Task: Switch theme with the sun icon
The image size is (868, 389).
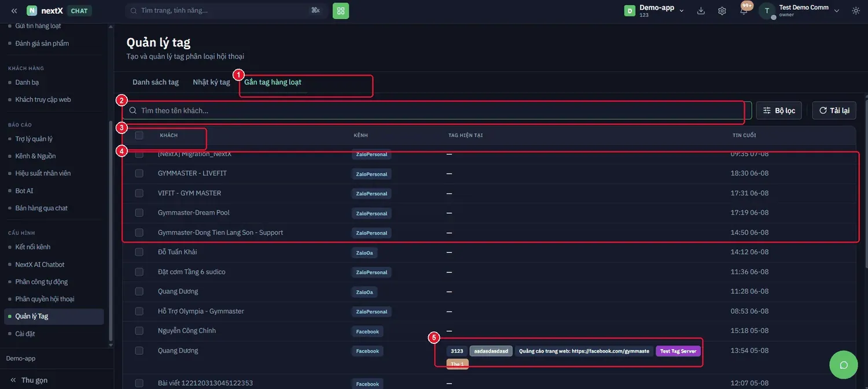Action: pos(856,11)
